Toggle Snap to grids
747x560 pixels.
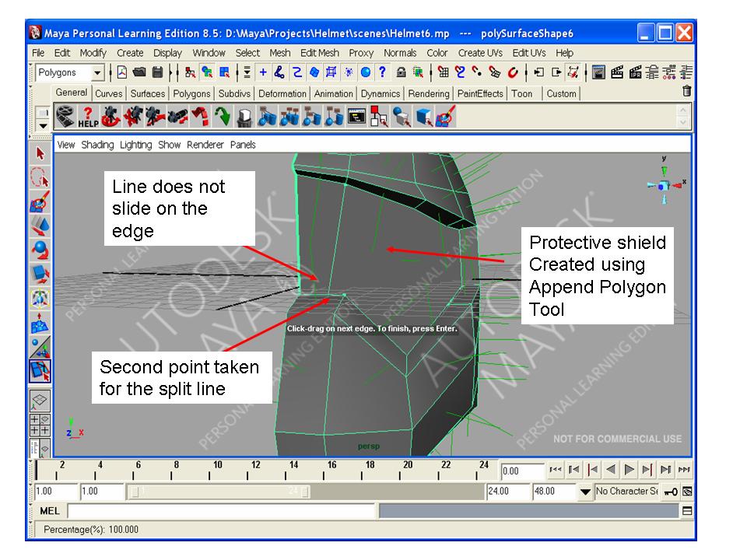click(x=443, y=72)
